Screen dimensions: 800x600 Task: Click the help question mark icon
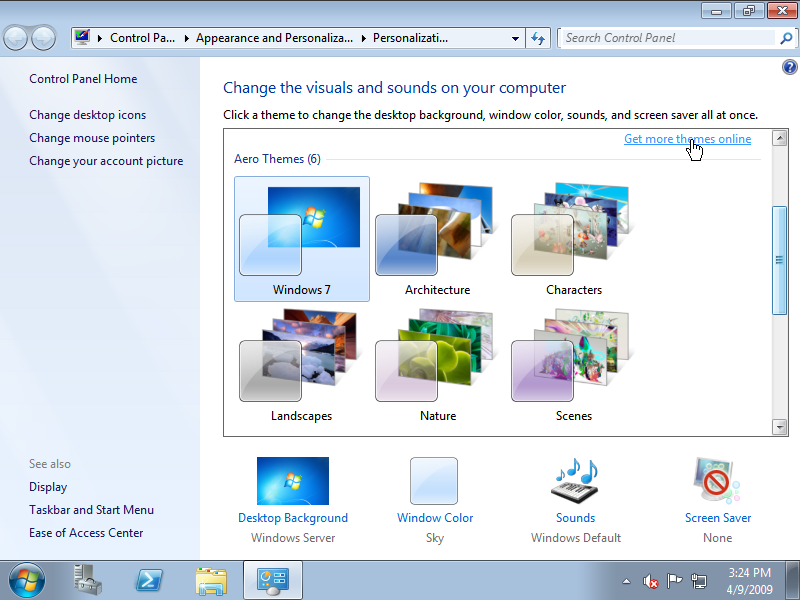(x=789, y=67)
